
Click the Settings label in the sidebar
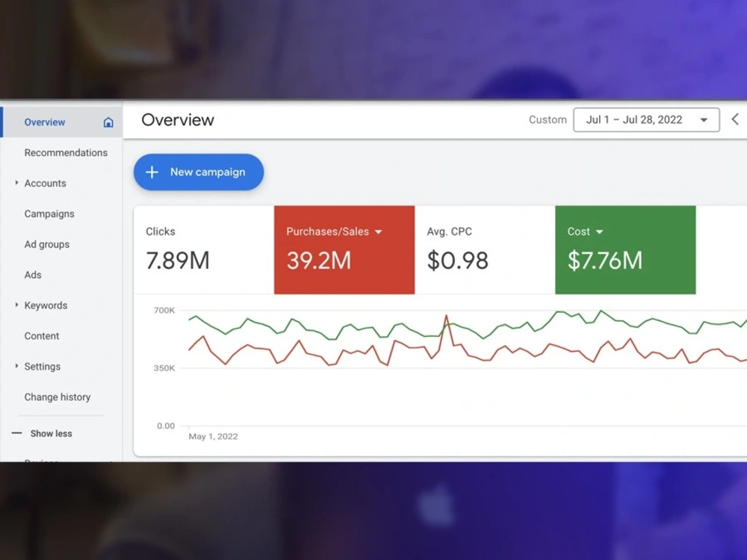43,366
